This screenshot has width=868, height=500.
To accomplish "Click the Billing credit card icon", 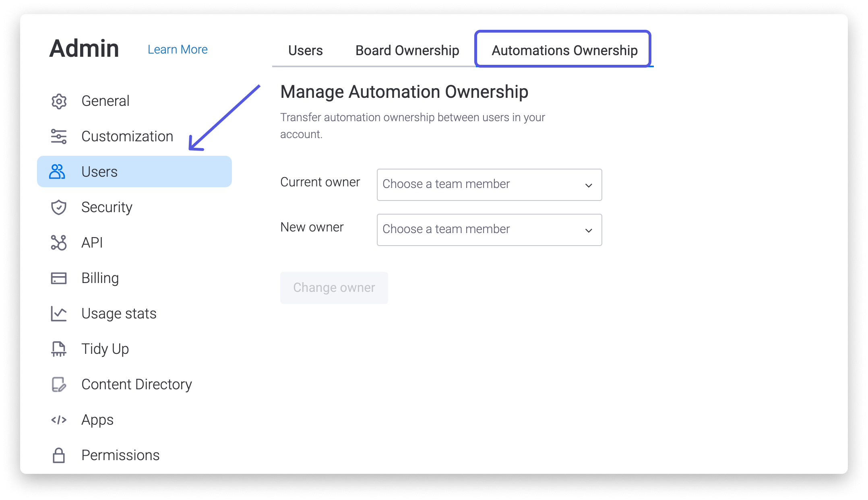I will [x=59, y=278].
